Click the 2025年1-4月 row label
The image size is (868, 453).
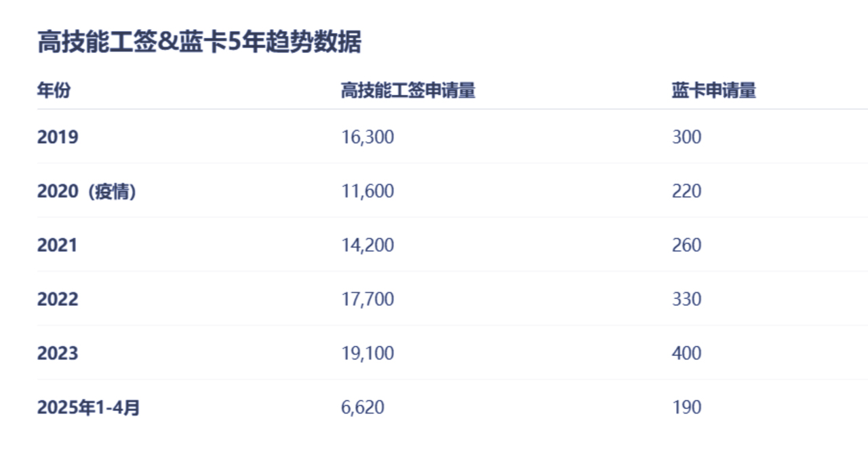[89, 408]
